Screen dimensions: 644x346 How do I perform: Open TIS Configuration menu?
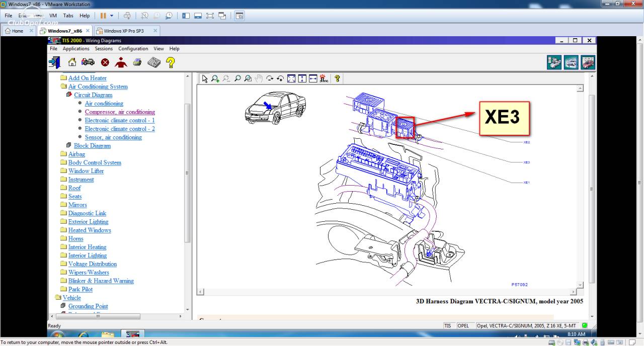pyautogui.click(x=133, y=49)
